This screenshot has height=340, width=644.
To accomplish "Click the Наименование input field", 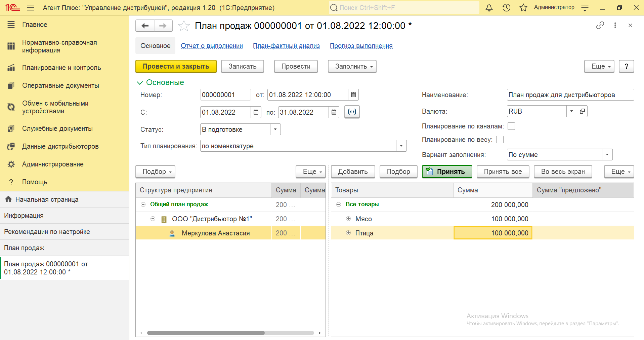I will (x=570, y=95).
